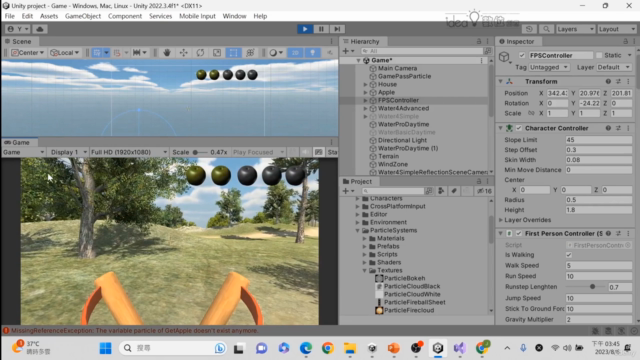The height and width of the screenshot is (360, 640).
Task: Toggle the Static checkbox
Action: [599, 55]
